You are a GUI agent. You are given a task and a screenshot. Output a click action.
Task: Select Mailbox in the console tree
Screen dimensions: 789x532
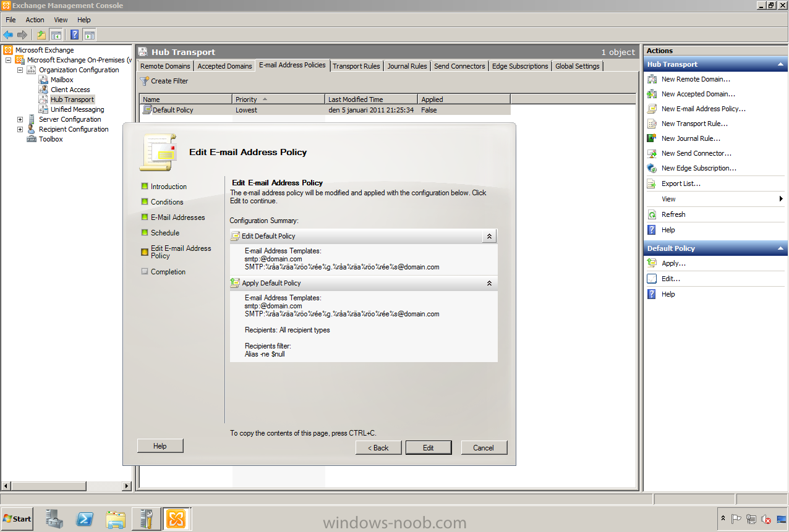(62, 80)
